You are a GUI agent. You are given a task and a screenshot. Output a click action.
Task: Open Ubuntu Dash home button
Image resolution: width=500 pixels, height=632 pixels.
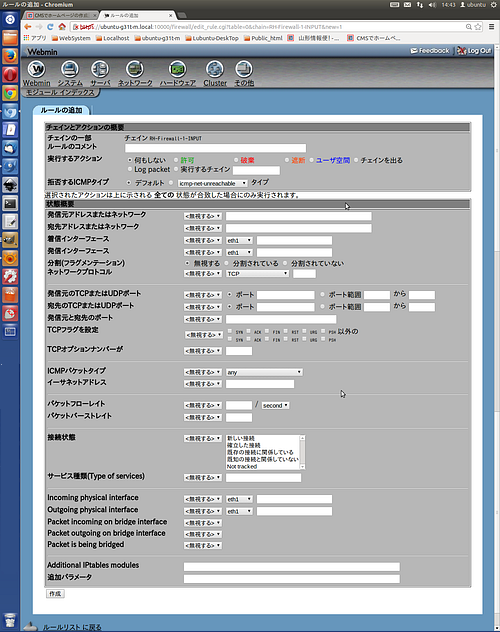point(10,19)
